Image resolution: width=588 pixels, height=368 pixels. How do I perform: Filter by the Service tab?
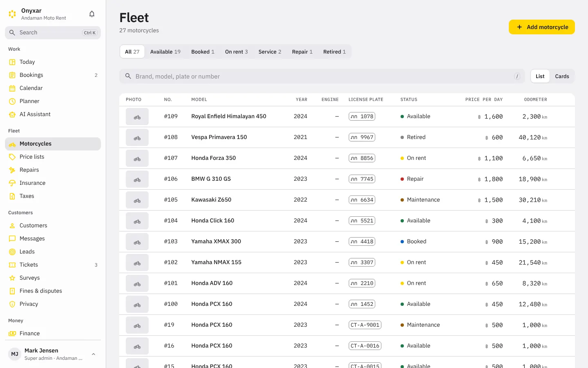[270, 52]
